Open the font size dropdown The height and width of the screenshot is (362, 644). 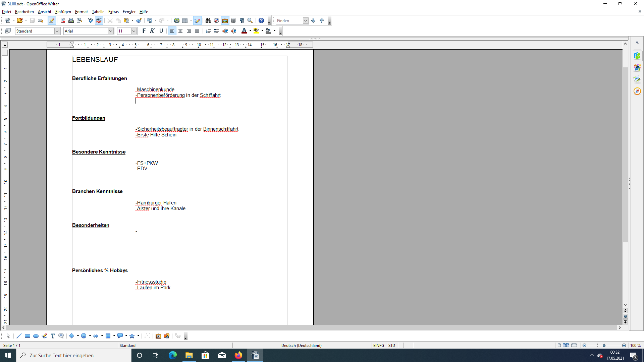click(134, 31)
